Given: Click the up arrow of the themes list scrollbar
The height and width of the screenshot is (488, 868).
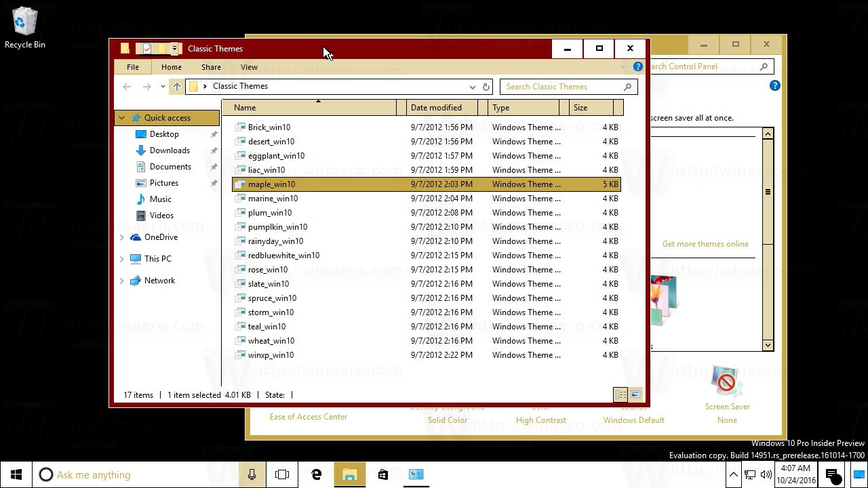Looking at the screenshot, I should tap(768, 134).
